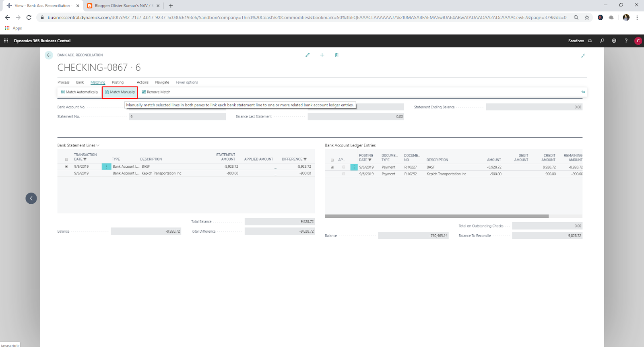Click the browser forward arrow
Viewport: 644px width, 349px height.
(18, 17)
